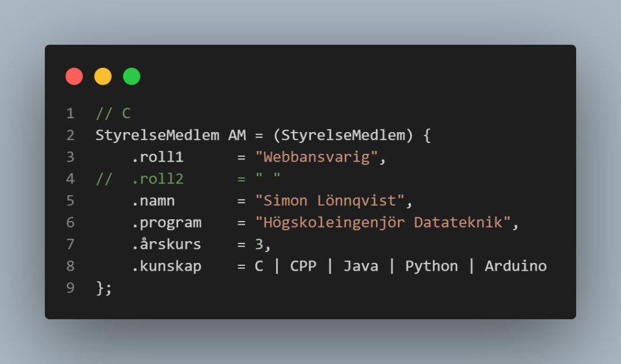This screenshot has width=621, height=364.
Task: Click the commented-out .roll2 field
Action: [157, 179]
